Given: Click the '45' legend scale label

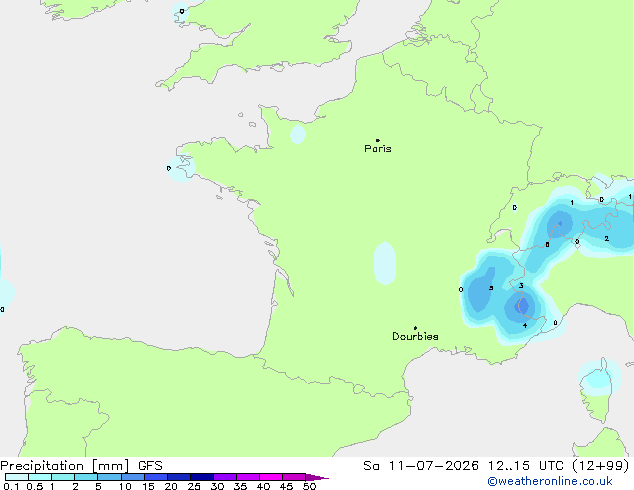Looking at the screenshot, I should [x=286, y=486].
